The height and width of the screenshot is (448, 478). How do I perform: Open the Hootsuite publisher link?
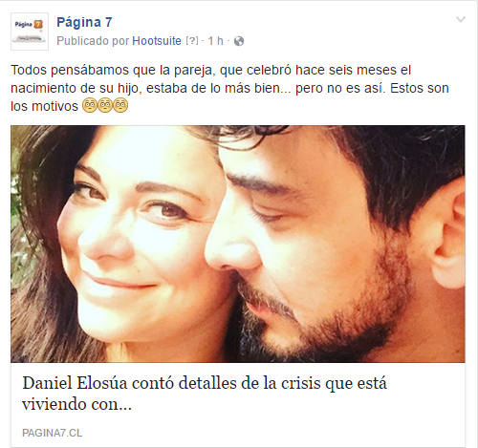[157, 41]
